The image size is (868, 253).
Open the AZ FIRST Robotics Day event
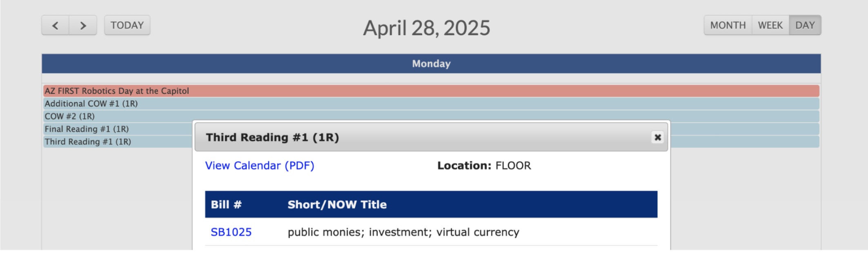pos(116,91)
